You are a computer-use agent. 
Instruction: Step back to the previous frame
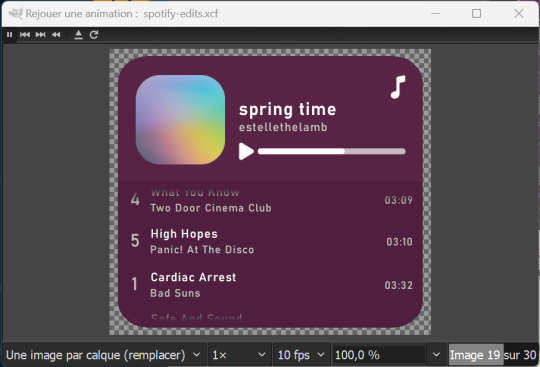coord(25,34)
